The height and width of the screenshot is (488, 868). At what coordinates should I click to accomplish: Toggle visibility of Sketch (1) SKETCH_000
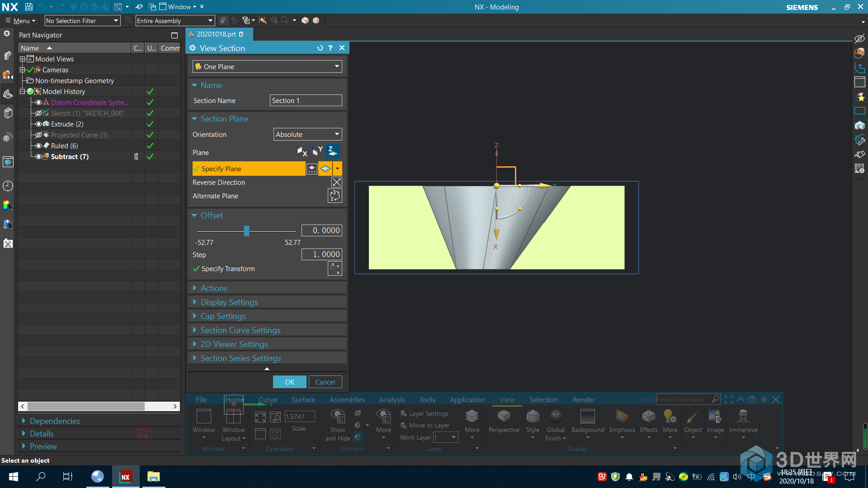click(x=39, y=113)
